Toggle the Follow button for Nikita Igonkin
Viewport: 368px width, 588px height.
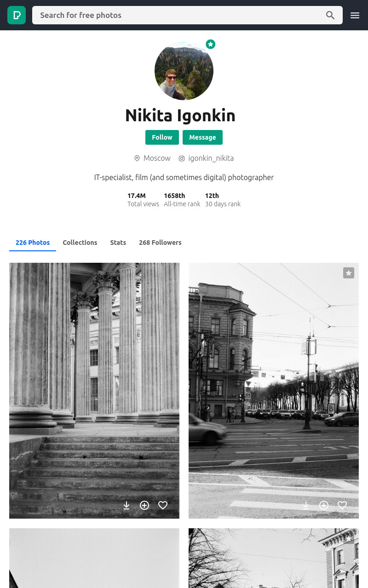[162, 137]
